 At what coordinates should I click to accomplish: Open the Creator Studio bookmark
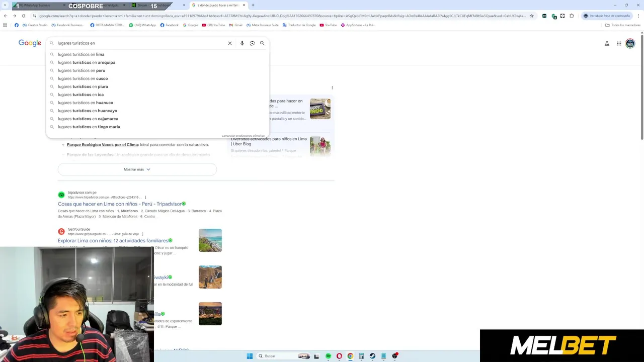click(35, 25)
